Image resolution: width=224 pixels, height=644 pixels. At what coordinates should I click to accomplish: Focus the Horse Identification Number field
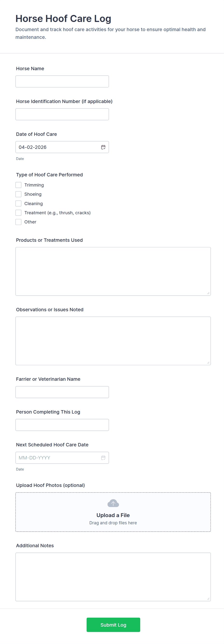pyautogui.click(x=62, y=114)
